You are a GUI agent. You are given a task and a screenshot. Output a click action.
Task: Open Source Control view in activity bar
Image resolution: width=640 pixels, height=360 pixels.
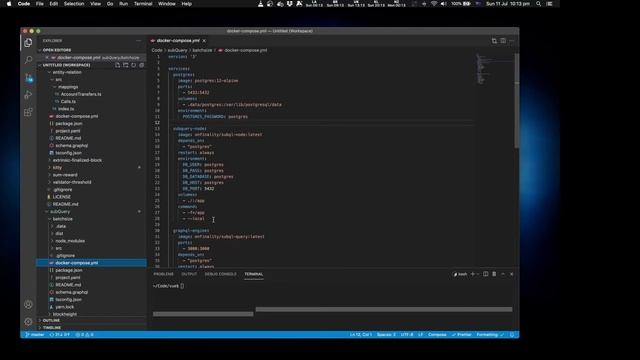tap(28, 78)
